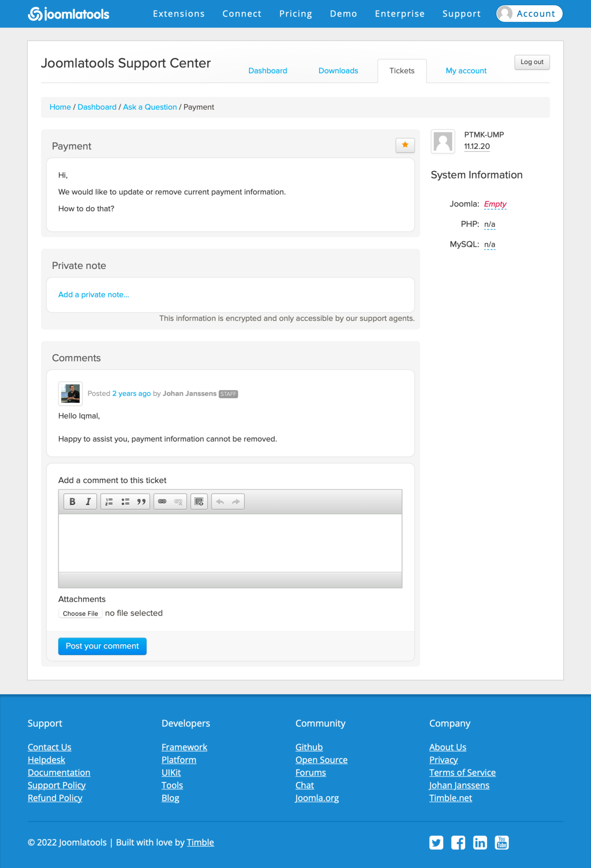The image size is (591, 868).
Task: Switch to the Downloads tab
Action: [x=338, y=71]
